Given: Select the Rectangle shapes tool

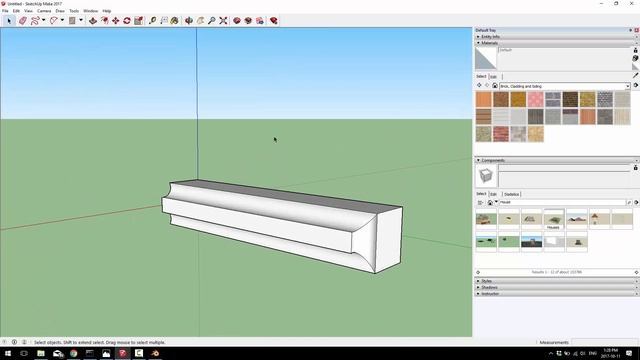Looking at the screenshot, I should point(72,20).
